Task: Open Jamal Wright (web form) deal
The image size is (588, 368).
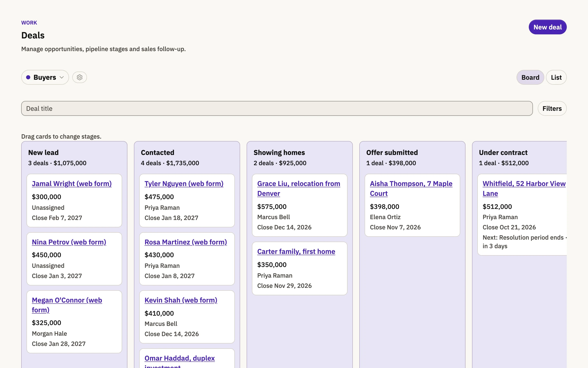Action: (x=72, y=184)
